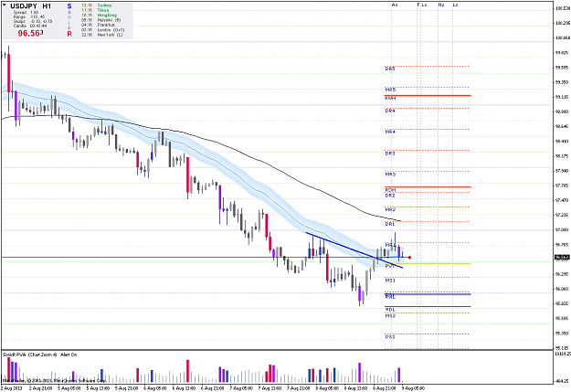Click the RMH level label
Viewport: 571px width, 392px height.
(390, 99)
